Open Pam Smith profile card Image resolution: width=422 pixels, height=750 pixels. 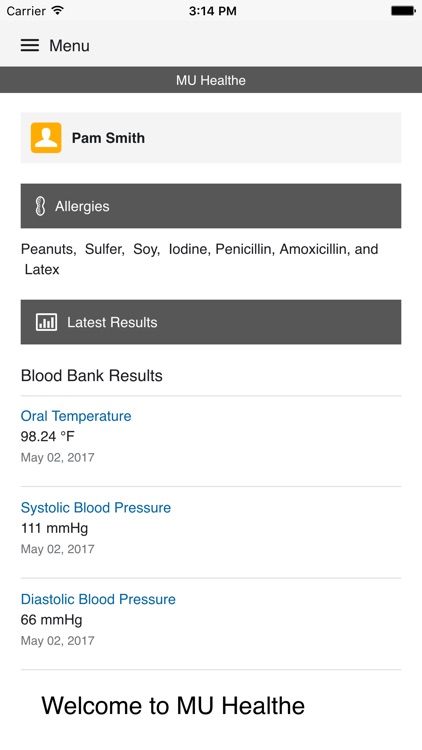(211, 138)
